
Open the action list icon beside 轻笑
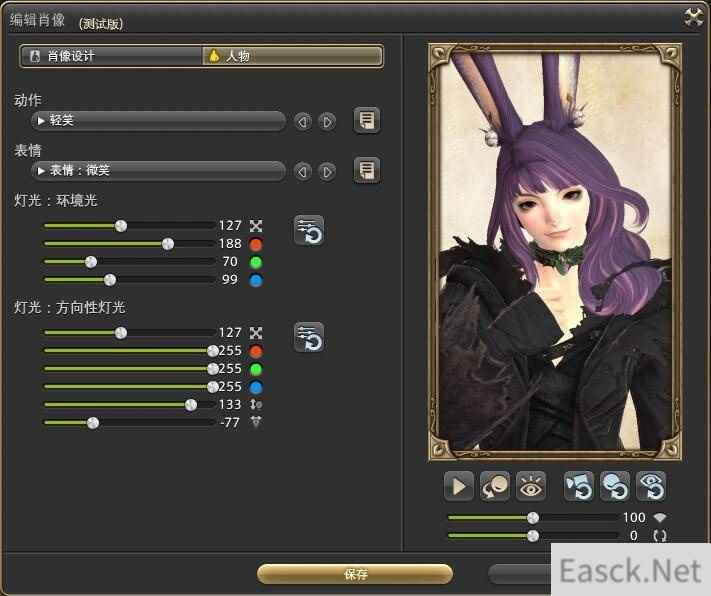pos(366,121)
